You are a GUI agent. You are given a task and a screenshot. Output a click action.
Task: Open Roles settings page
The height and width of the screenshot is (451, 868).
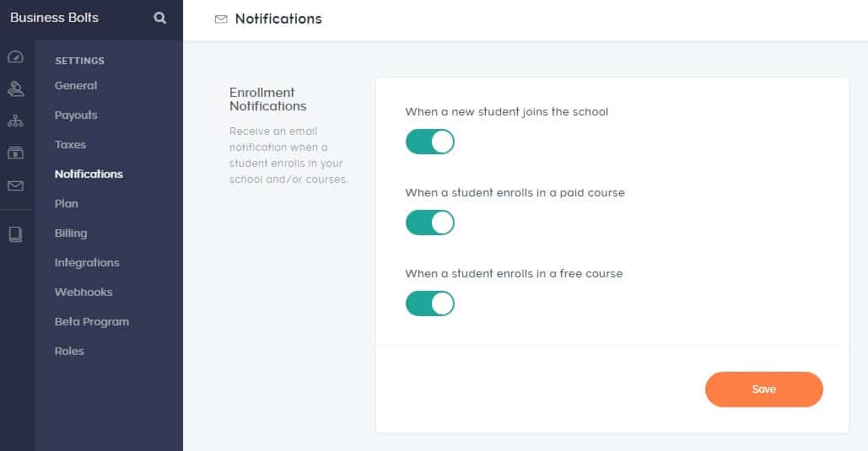pos(69,352)
